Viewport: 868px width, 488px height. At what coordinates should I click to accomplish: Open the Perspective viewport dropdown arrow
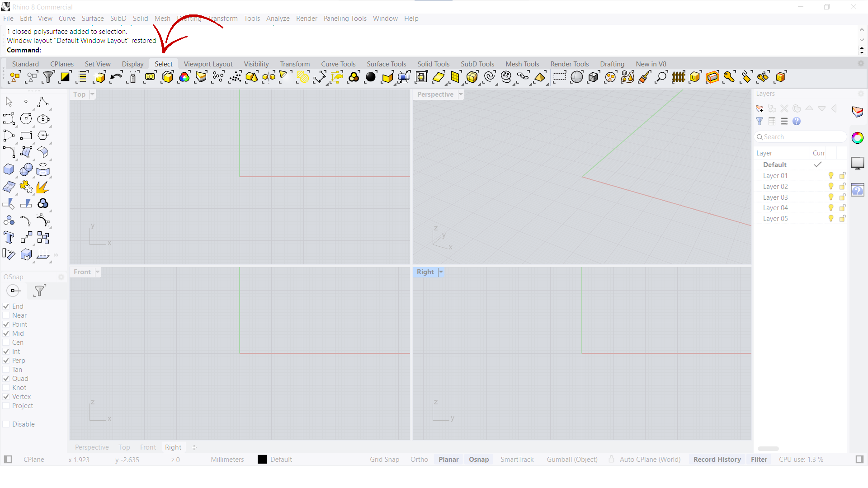pos(461,94)
